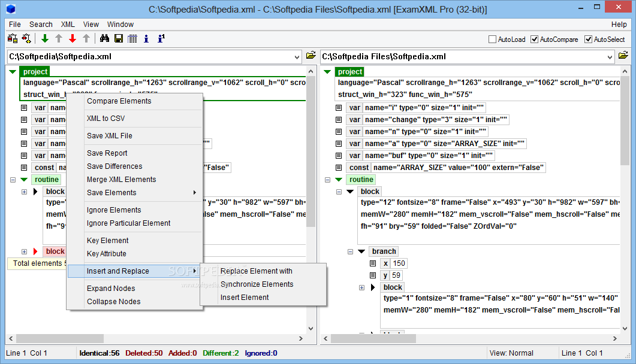Screen dimensions: 636x364
Task: Click the gray up arrow beside green arrow
Action: pyautogui.click(x=59, y=38)
